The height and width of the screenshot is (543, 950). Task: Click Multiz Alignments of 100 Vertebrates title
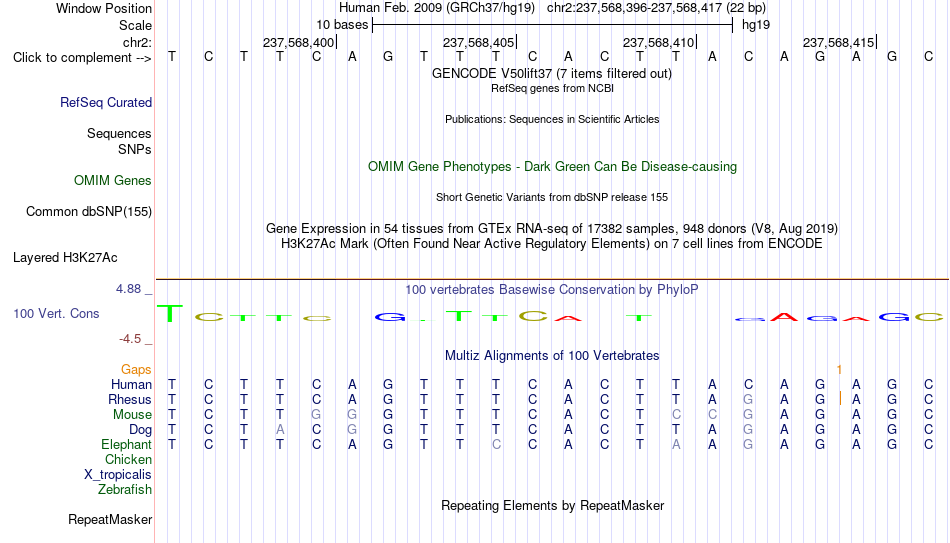point(552,356)
